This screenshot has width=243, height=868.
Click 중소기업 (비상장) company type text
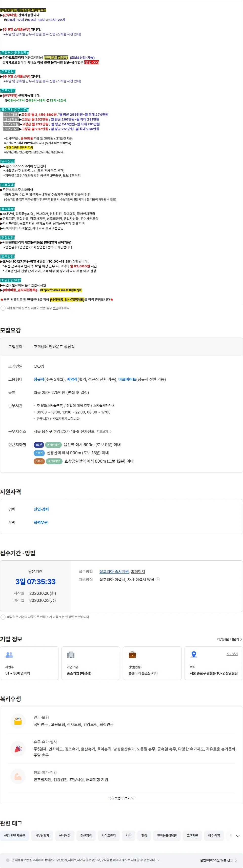(x=79, y=673)
